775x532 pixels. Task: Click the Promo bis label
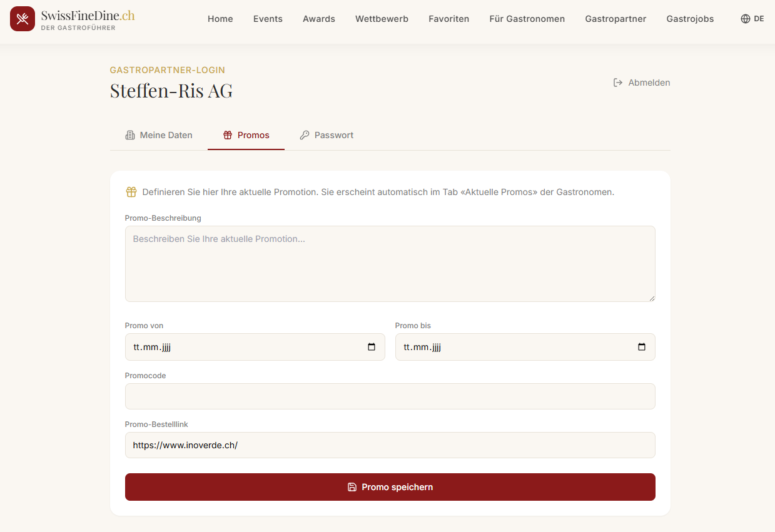[413, 326]
